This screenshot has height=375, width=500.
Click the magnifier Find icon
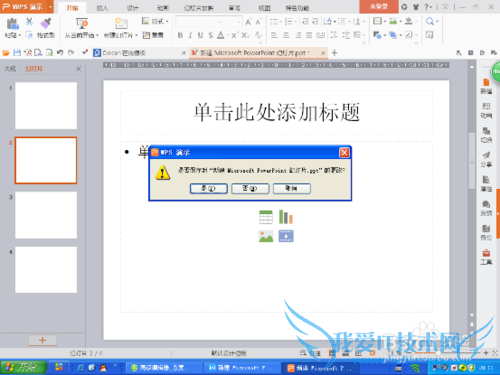tap(430, 22)
